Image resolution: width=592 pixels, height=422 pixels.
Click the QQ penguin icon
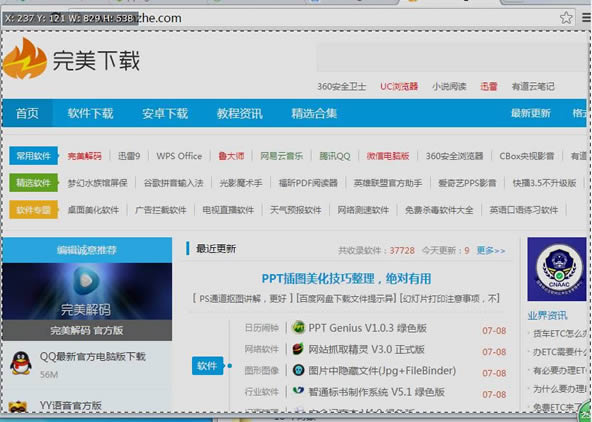21,363
